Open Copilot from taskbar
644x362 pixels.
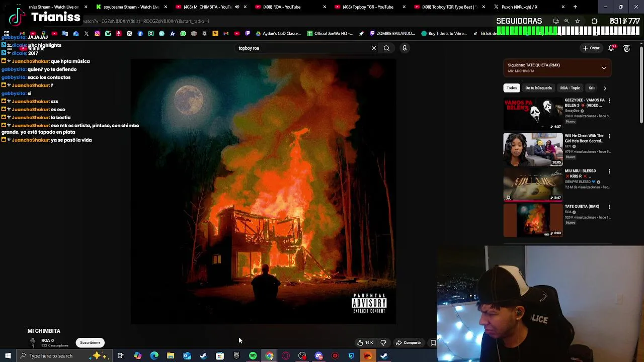[137, 356]
